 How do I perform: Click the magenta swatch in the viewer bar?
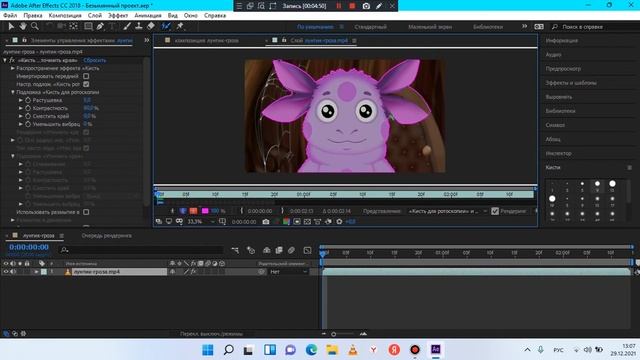pyautogui.click(x=205, y=211)
